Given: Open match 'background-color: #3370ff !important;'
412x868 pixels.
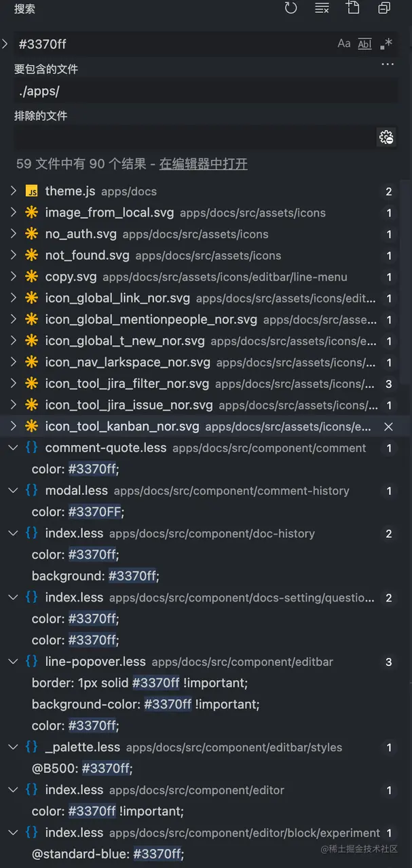Looking at the screenshot, I should tap(146, 705).
